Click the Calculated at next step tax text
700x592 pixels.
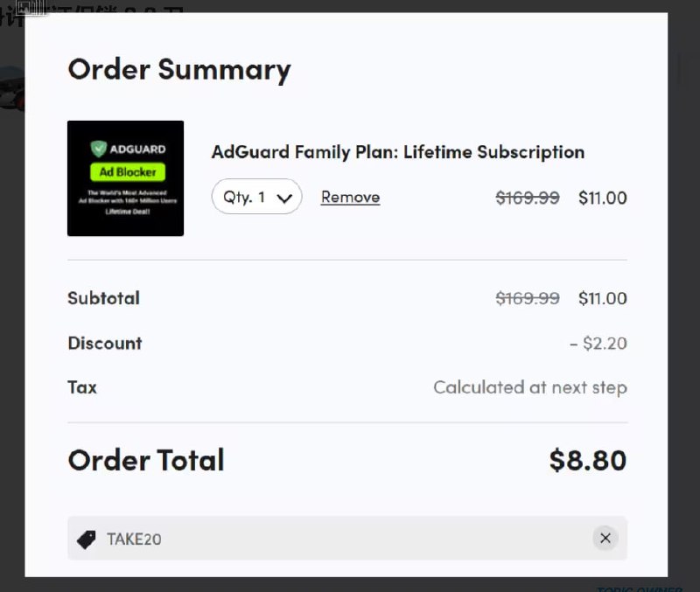point(529,387)
